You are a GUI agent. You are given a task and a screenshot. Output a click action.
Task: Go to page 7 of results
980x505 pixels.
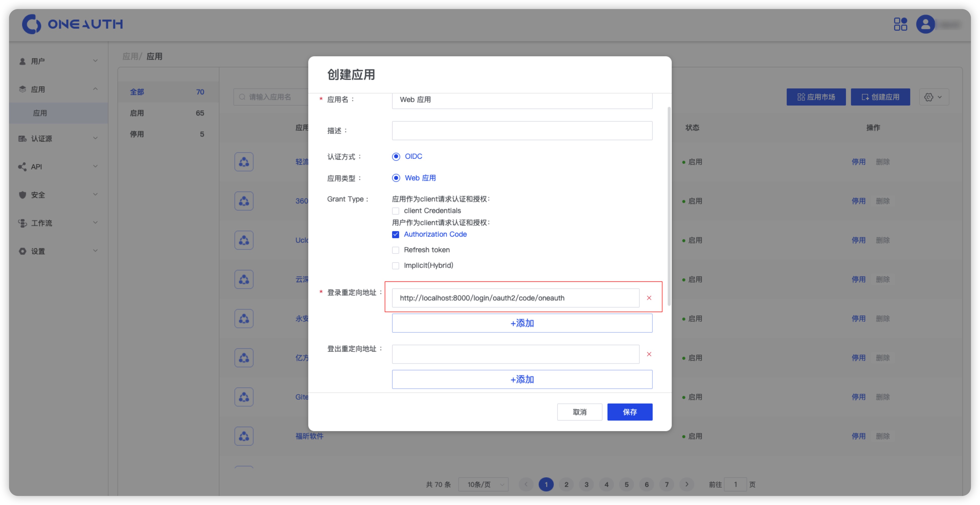point(666,484)
